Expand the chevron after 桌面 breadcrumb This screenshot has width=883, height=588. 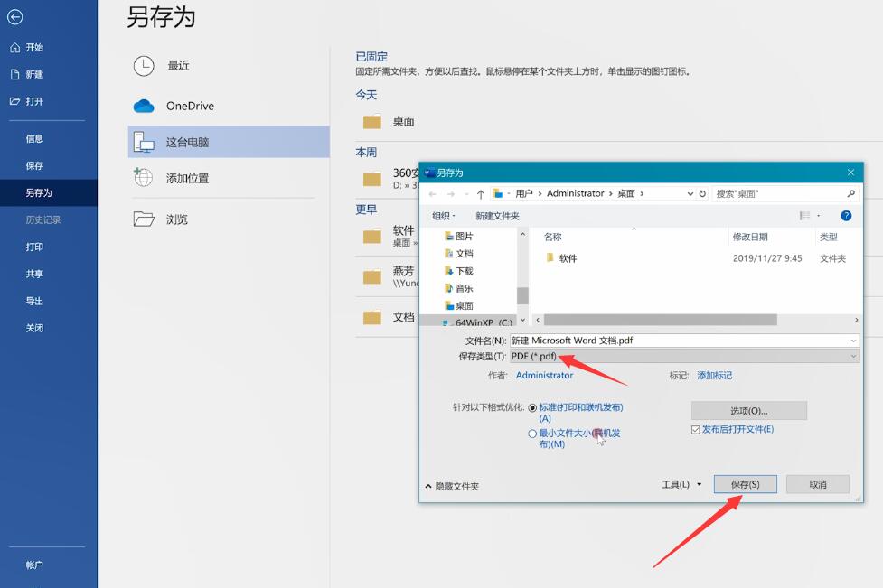[642, 193]
